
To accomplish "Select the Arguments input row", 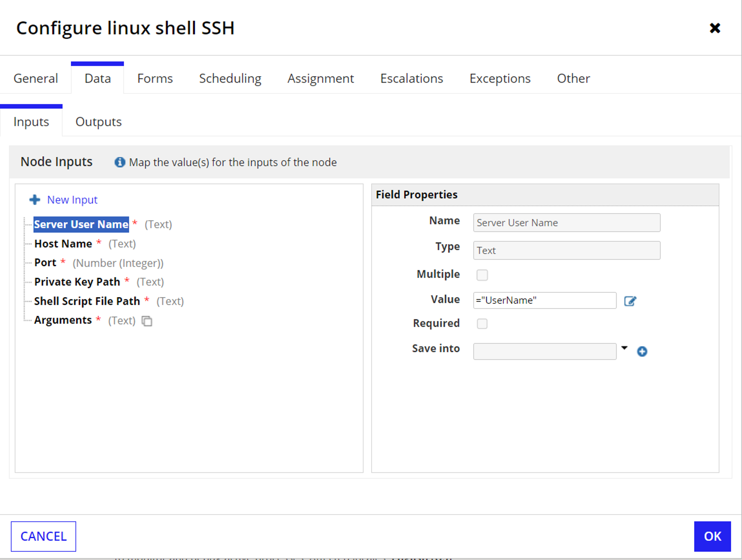I will tap(63, 320).
